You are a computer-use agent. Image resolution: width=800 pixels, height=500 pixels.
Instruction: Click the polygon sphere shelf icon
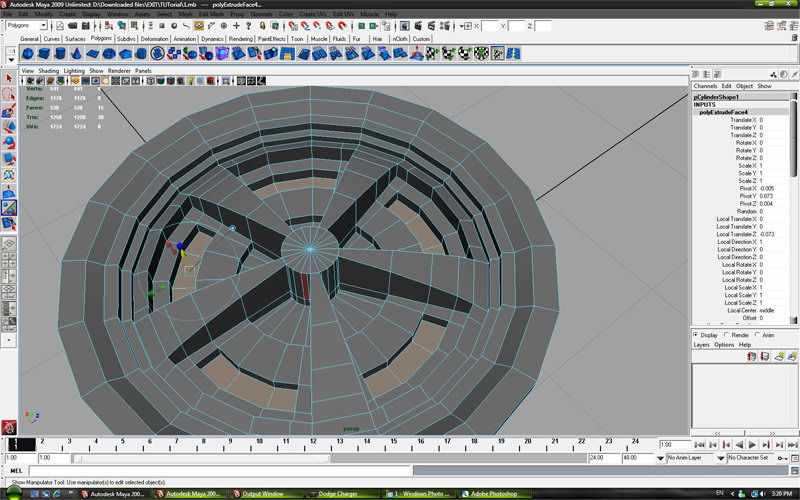tap(28, 53)
